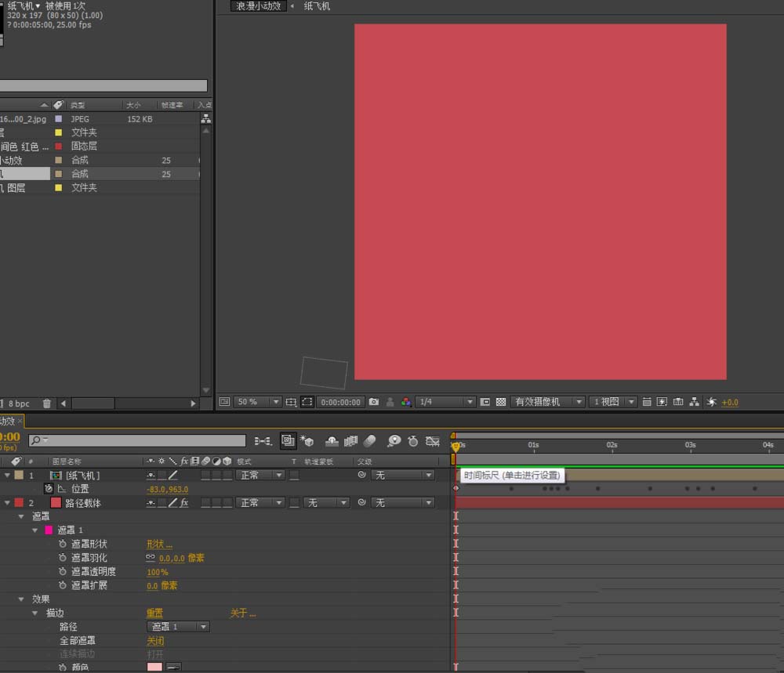Screen dimensions: 784x673
Task: Take a snapshot with the camera icon
Action: [374, 402]
